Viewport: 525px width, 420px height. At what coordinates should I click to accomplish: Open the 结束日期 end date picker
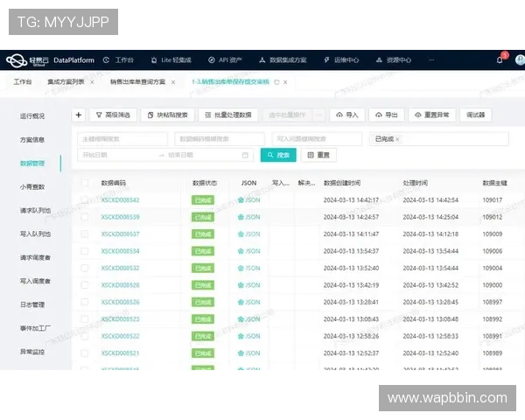click(x=201, y=155)
